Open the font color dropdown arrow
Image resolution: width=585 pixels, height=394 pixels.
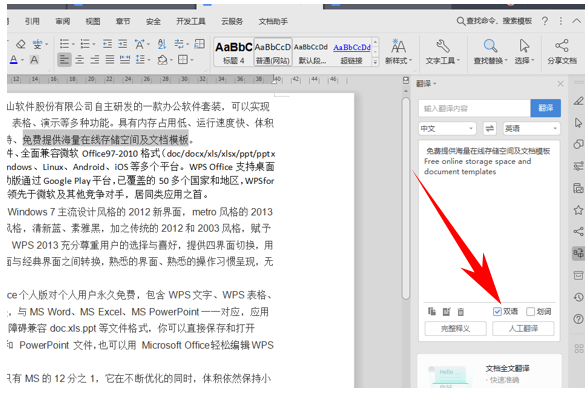click(x=22, y=60)
